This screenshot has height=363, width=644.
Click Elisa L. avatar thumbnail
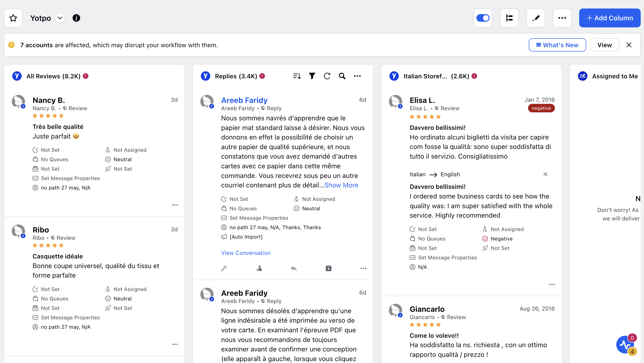[396, 101]
